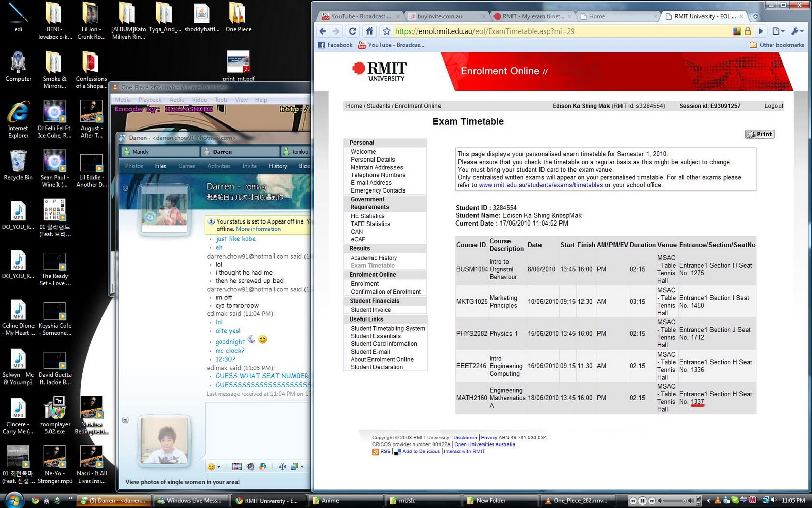The image size is (812, 508).
Task: Show hidden system tray icons
Action: click(709, 500)
